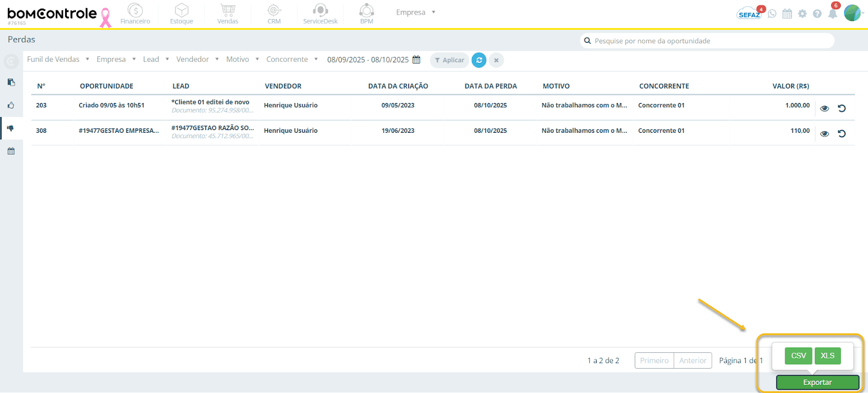Open the calendar icon in top header

787,14
